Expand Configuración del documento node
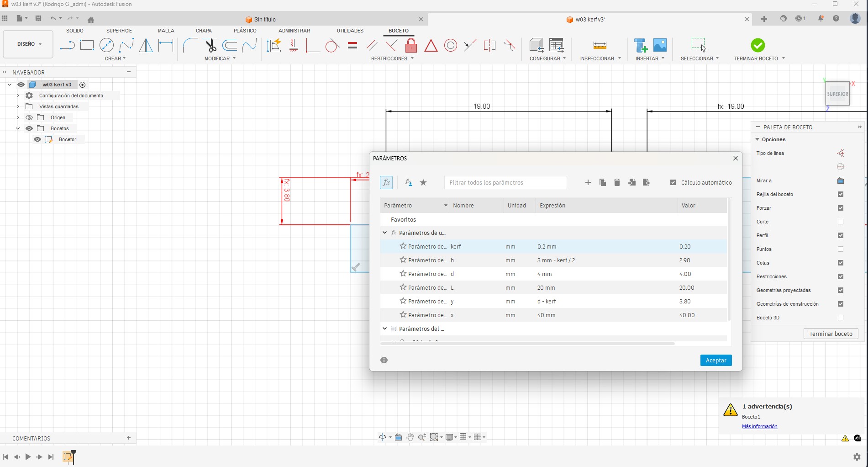Viewport: 868px width, 467px height. (18, 96)
